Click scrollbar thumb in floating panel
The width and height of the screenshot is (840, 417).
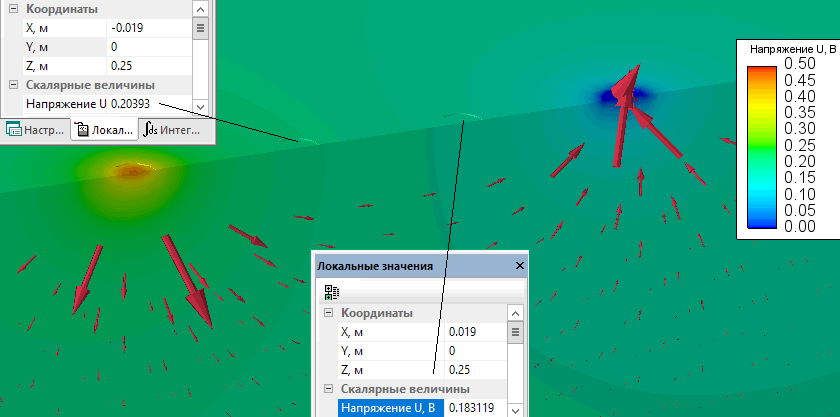click(x=516, y=333)
